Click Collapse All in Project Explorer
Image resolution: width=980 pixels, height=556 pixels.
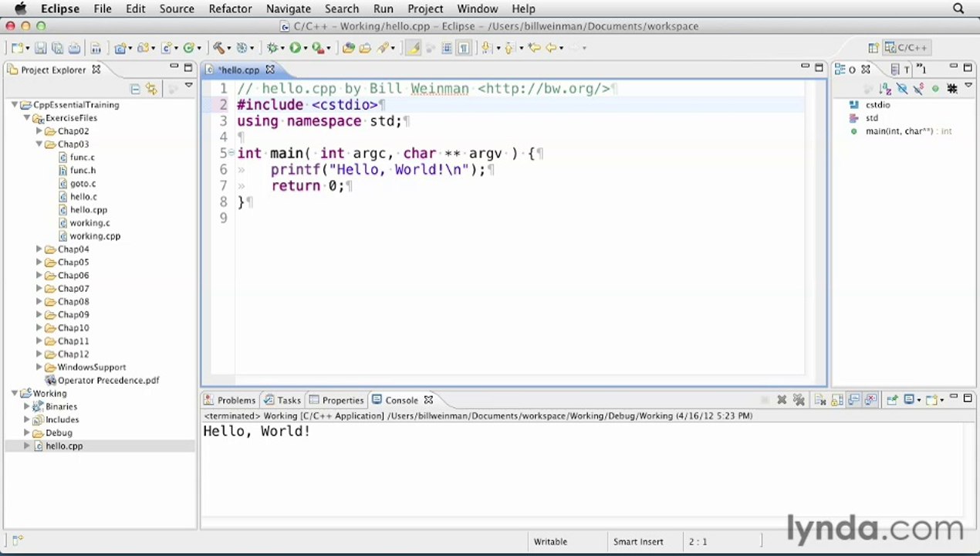135,90
